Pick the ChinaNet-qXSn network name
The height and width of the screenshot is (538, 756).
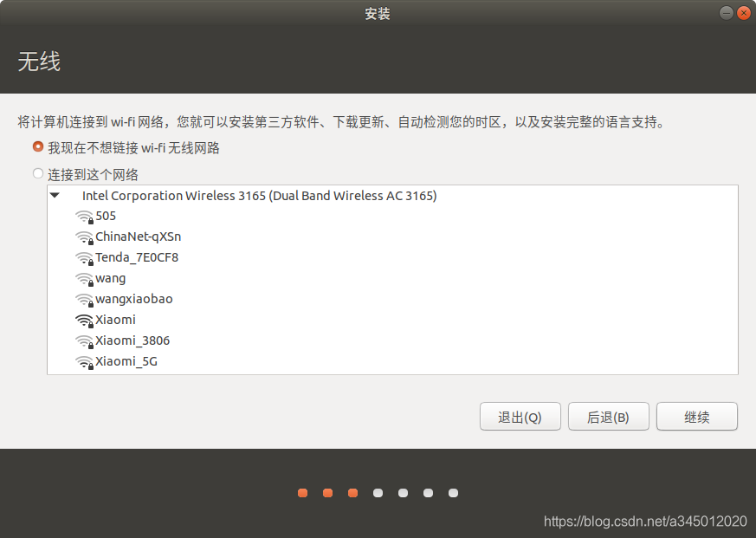click(139, 237)
